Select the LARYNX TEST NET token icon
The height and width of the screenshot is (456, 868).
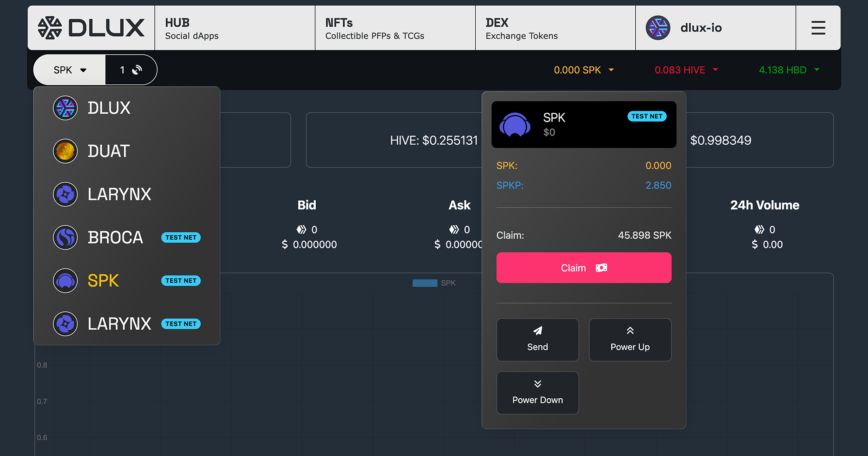click(x=65, y=324)
